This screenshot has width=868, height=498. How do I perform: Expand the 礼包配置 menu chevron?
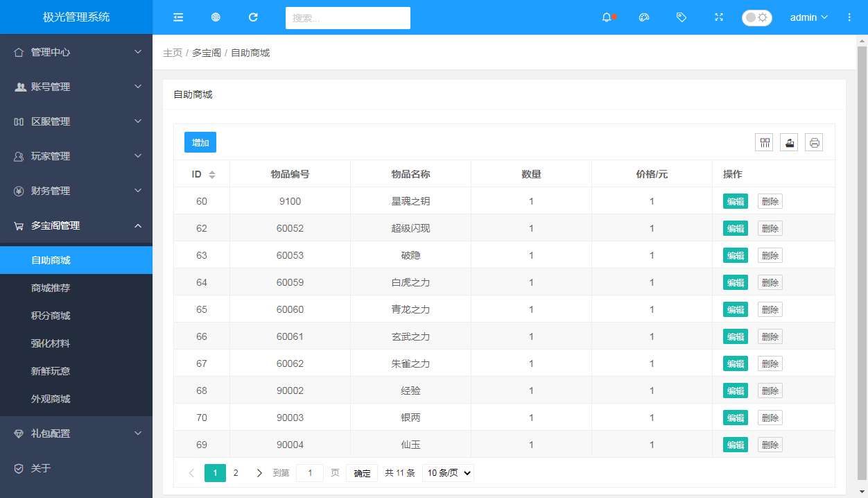pyautogui.click(x=138, y=433)
